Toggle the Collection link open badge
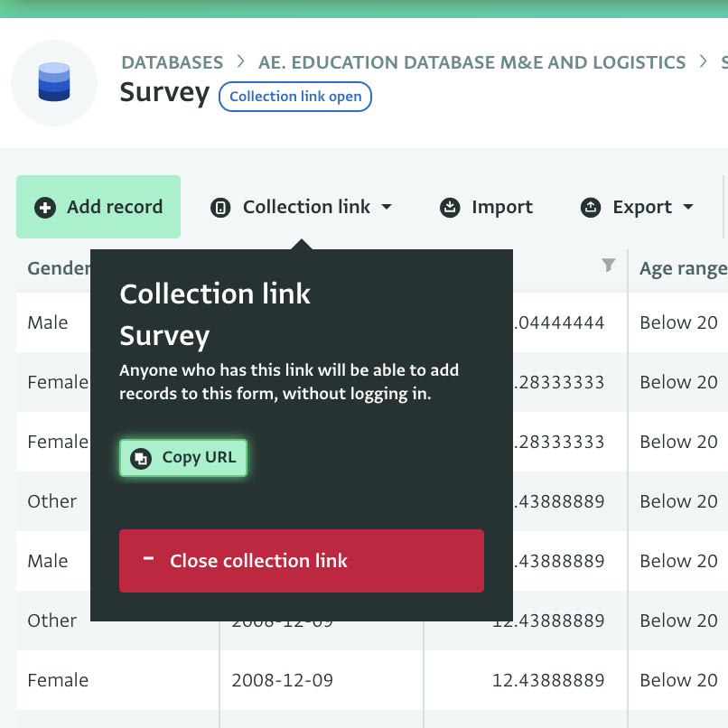Screen dimensions: 728x728 (x=295, y=96)
